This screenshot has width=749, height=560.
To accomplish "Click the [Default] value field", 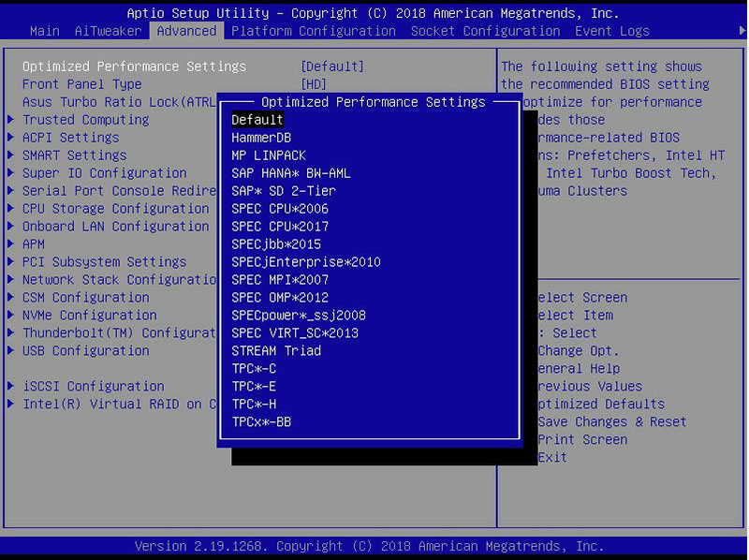I will pyautogui.click(x=332, y=66).
